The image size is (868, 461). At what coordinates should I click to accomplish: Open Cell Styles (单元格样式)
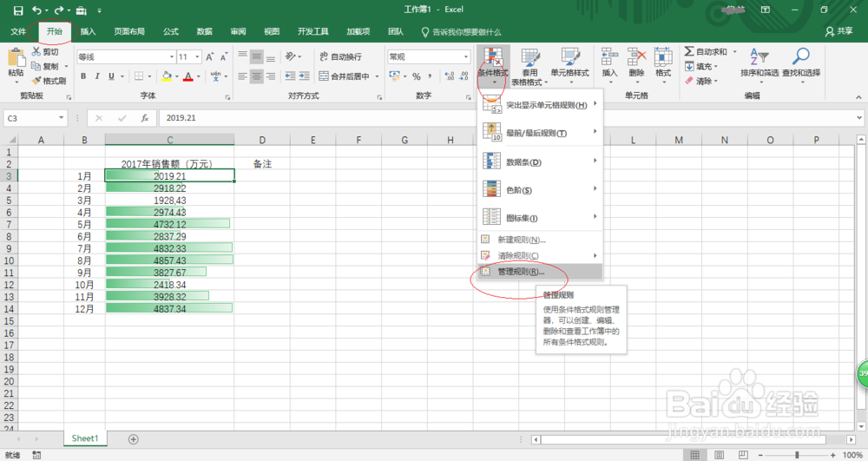(569, 66)
